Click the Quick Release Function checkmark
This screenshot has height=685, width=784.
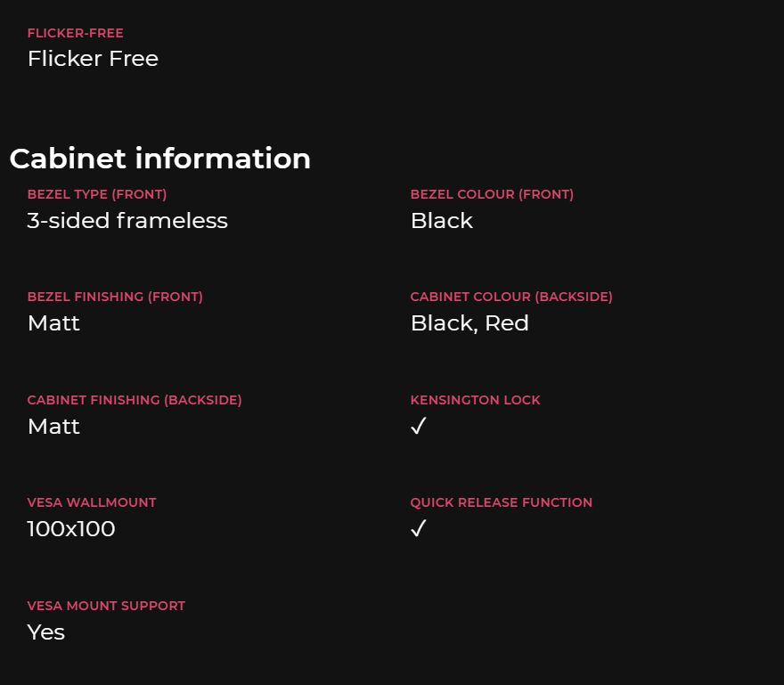tap(419, 529)
